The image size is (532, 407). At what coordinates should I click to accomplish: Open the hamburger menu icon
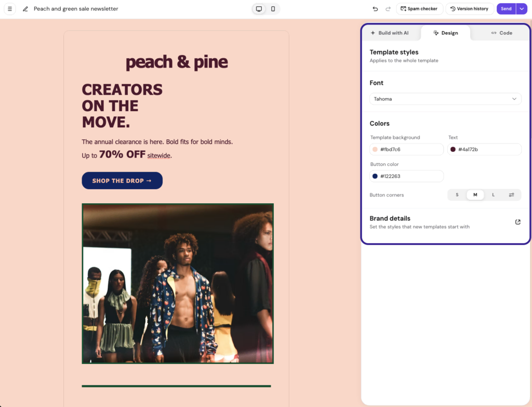(x=10, y=9)
